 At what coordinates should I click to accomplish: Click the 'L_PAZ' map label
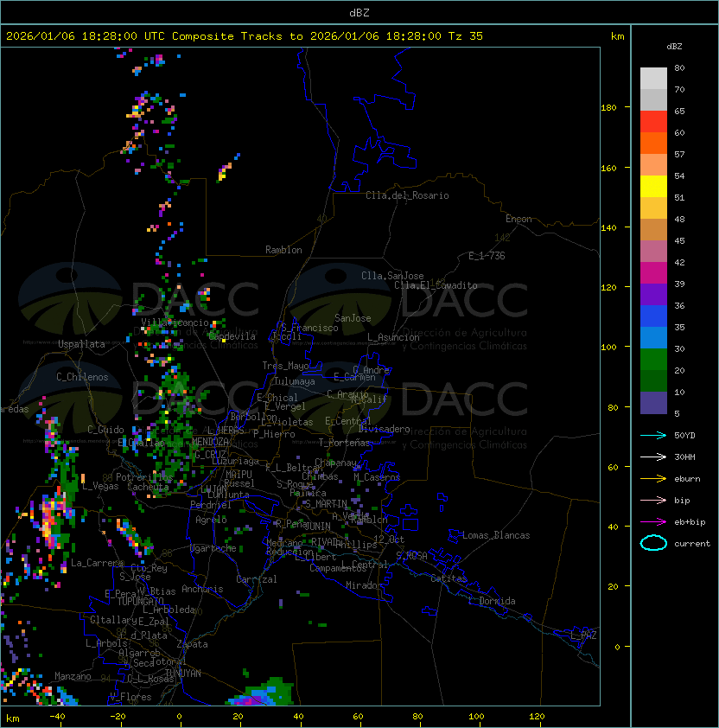[583, 635]
